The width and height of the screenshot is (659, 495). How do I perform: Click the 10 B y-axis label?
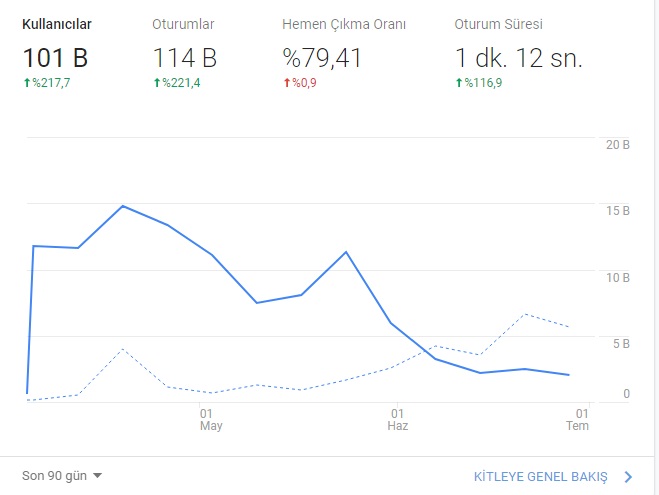617,278
